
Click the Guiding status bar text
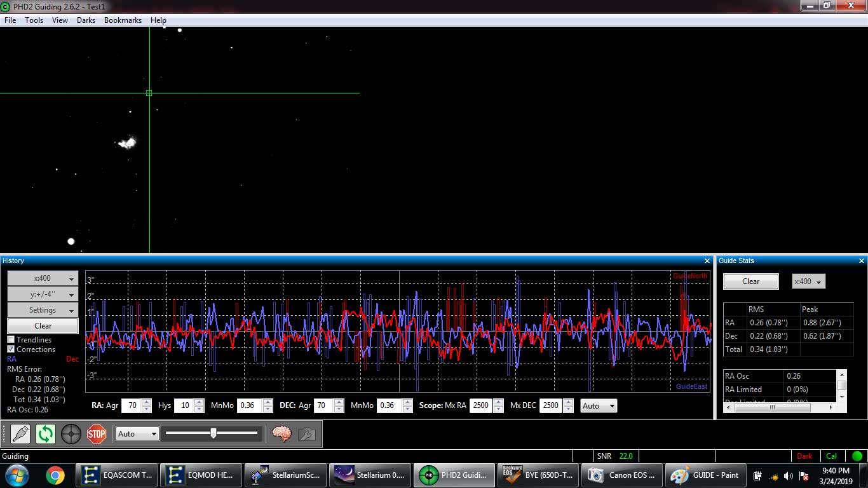point(15,456)
